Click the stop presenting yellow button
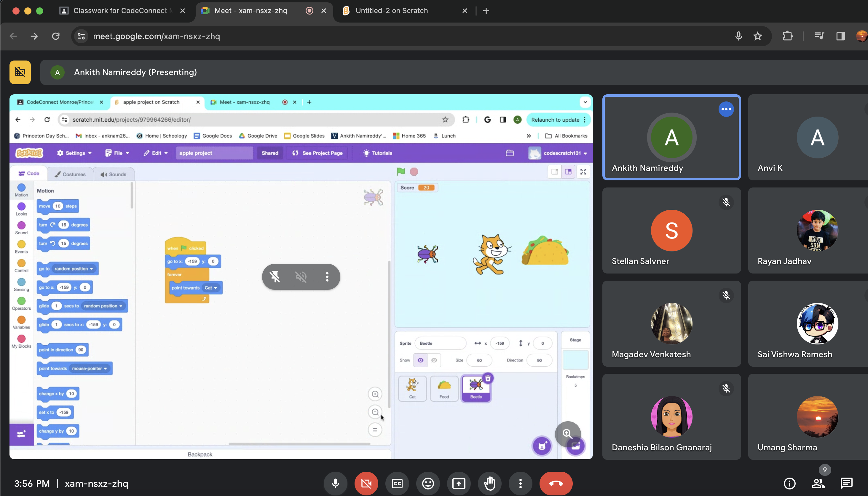Image resolution: width=868 pixels, height=496 pixels. [x=20, y=72]
